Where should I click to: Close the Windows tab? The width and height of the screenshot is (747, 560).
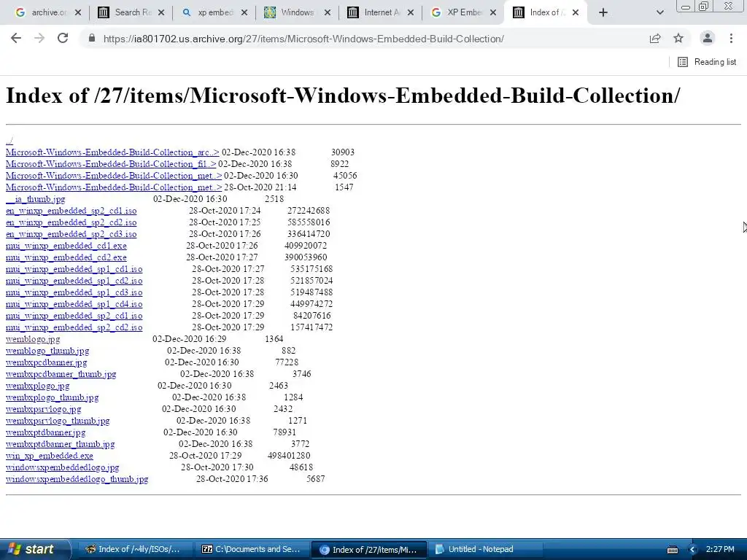(328, 12)
